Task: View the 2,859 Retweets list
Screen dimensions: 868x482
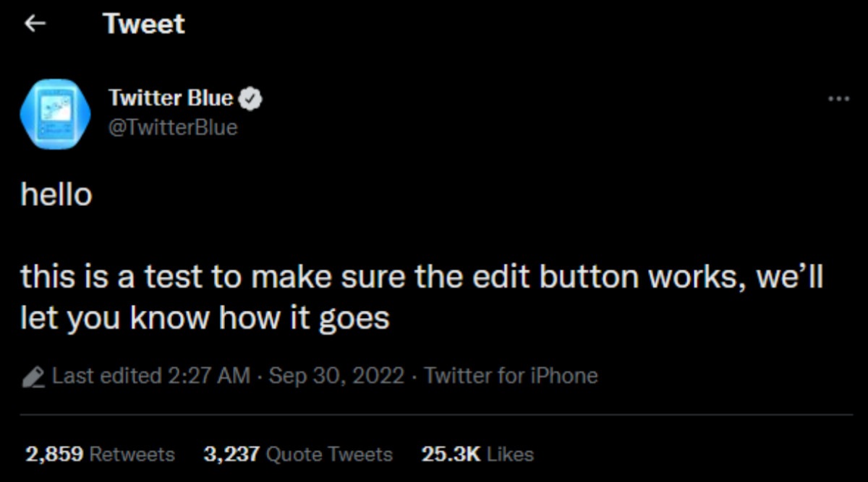Action: [98, 454]
